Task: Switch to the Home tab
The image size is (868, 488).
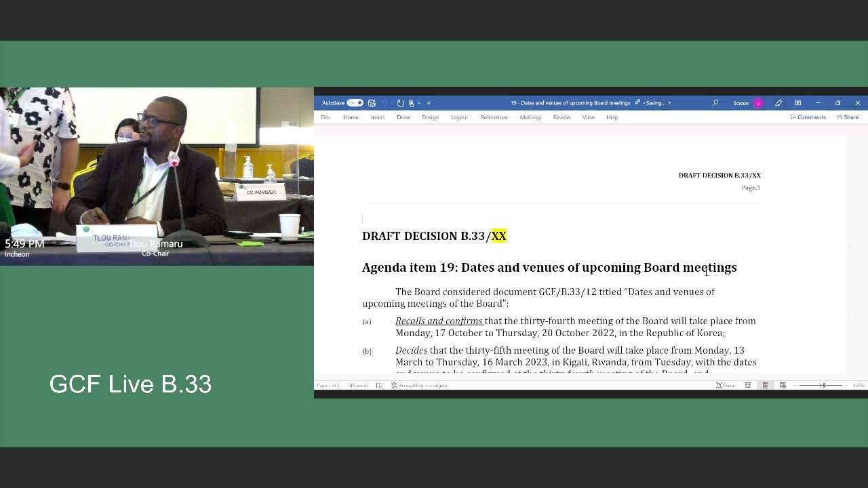Action: 351,117
